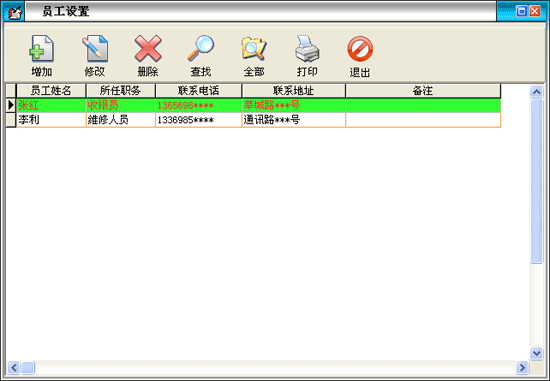Click the 联系地址 column header

(294, 91)
